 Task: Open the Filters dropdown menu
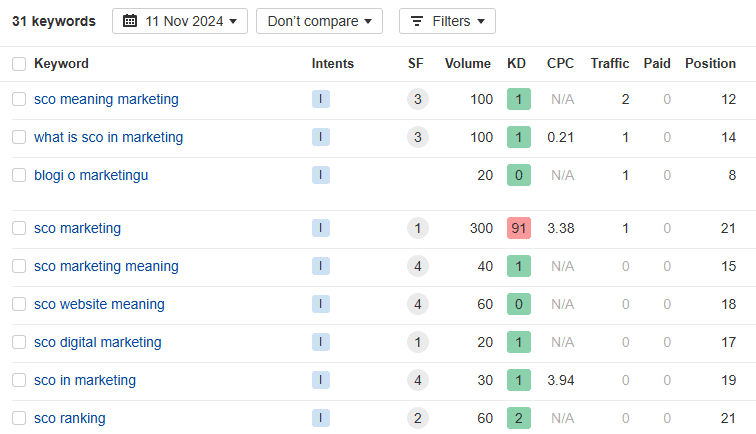[447, 21]
